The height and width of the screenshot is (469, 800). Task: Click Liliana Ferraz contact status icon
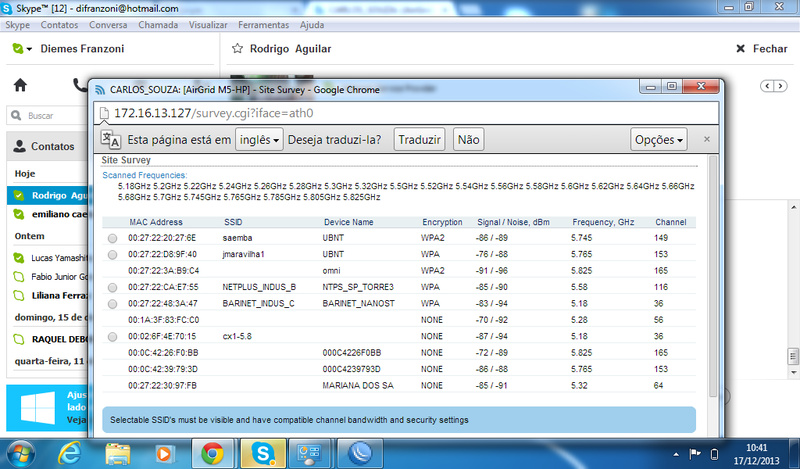(19, 295)
